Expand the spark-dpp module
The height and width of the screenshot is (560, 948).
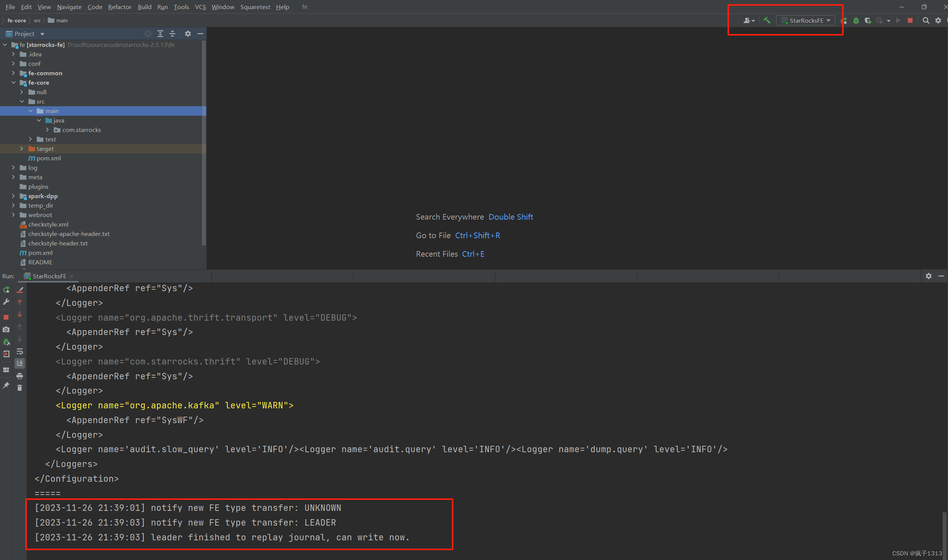13,196
